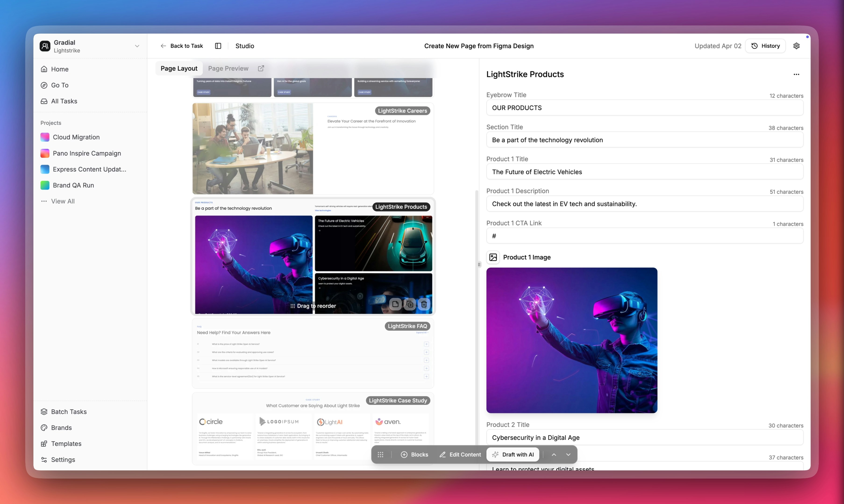844x504 pixels.
Task: Open the History button
Action: click(766, 46)
